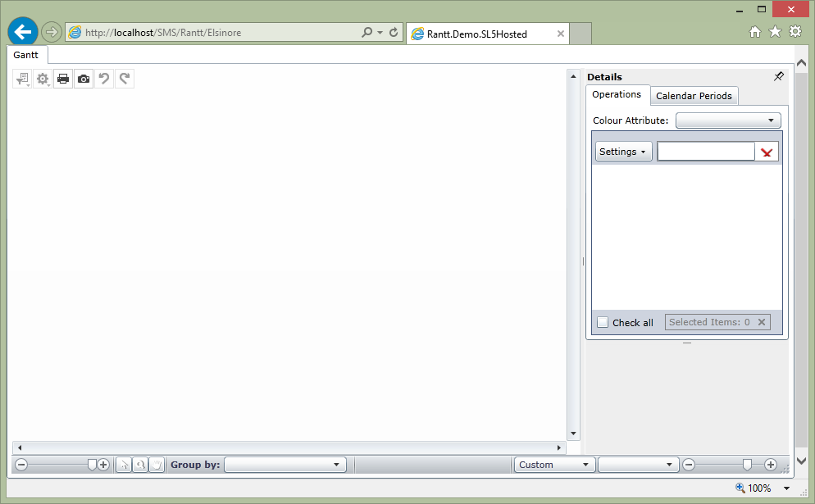Click the undo arrow icon
The image size is (815, 504).
coord(104,79)
